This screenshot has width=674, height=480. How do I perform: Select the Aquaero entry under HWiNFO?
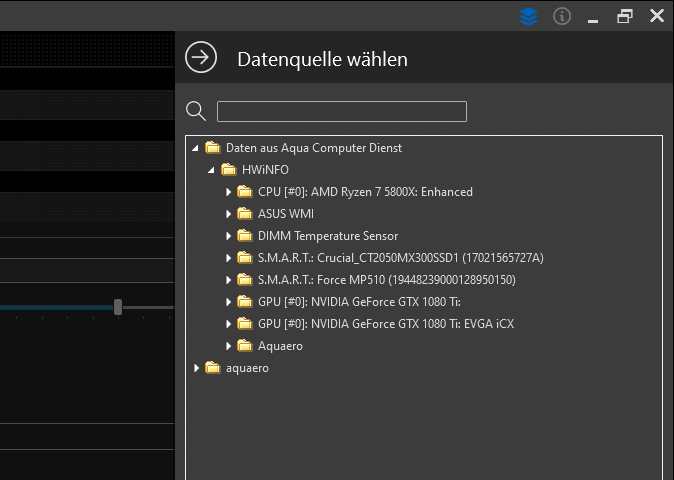pyautogui.click(x=280, y=346)
